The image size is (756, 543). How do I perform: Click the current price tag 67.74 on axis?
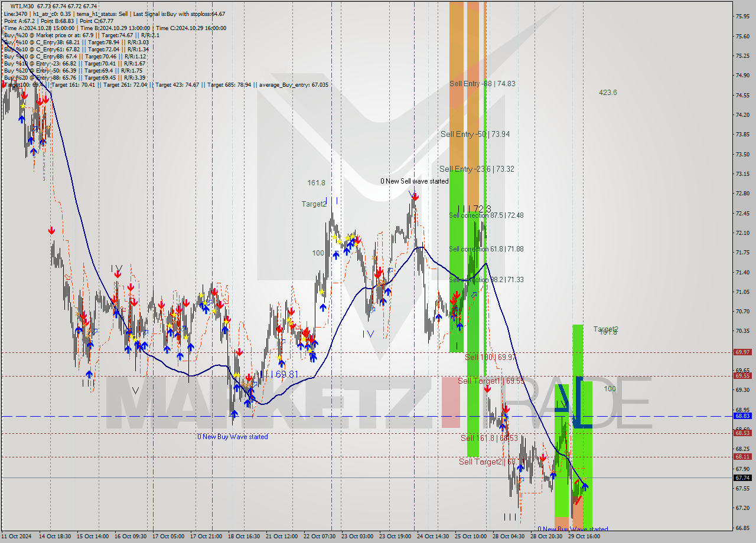pos(742,478)
